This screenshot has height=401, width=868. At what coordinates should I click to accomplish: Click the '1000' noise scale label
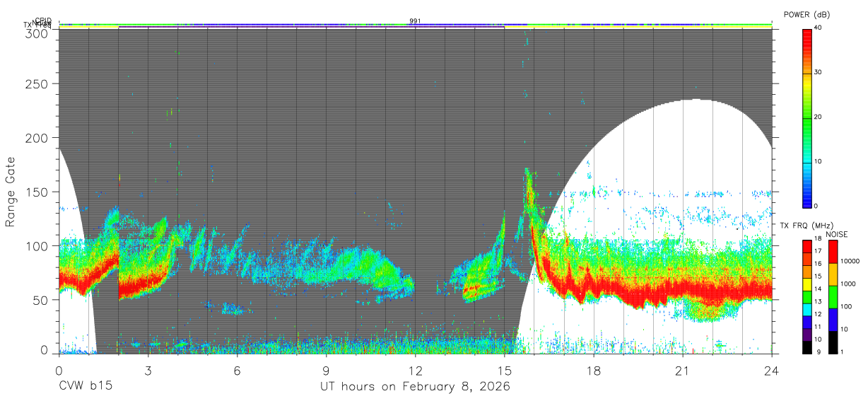click(847, 284)
